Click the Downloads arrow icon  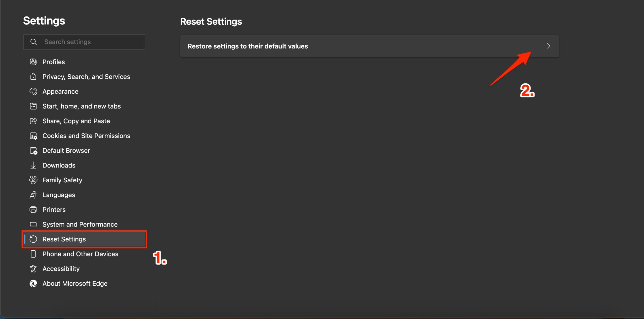coord(33,165)
